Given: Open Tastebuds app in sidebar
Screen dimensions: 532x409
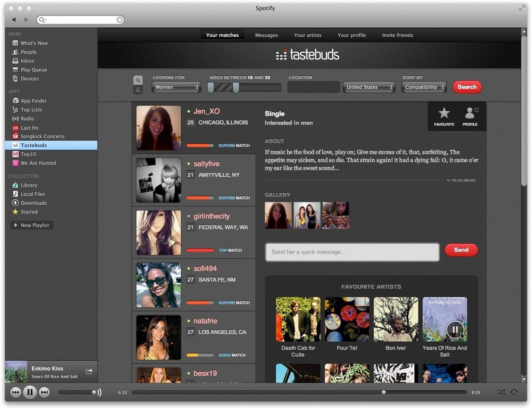Looking at the screenshot, I should [x=33, y=145].
